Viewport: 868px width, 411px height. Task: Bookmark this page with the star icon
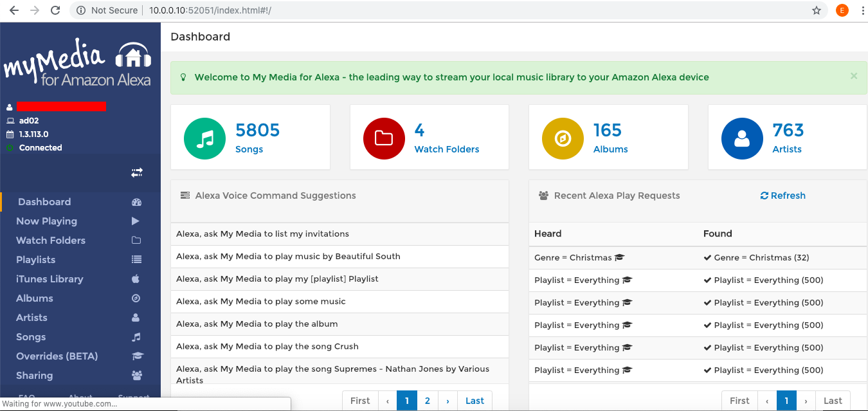tap(817, 10)
